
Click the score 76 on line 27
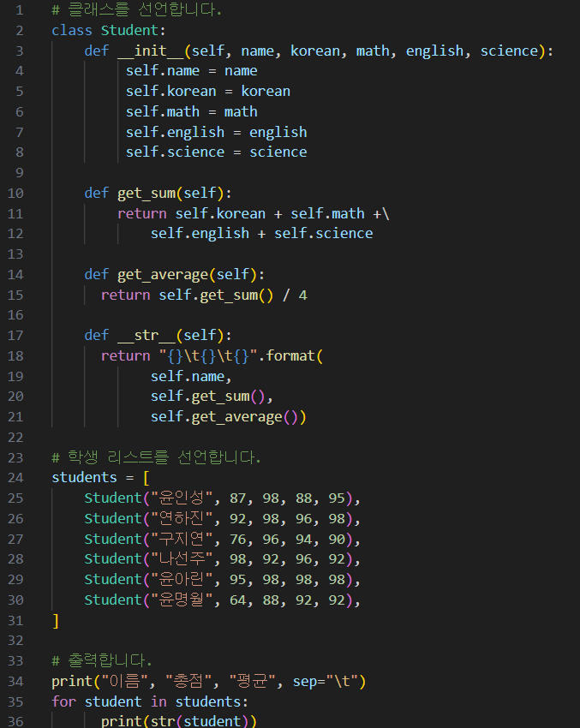point(237,539)
